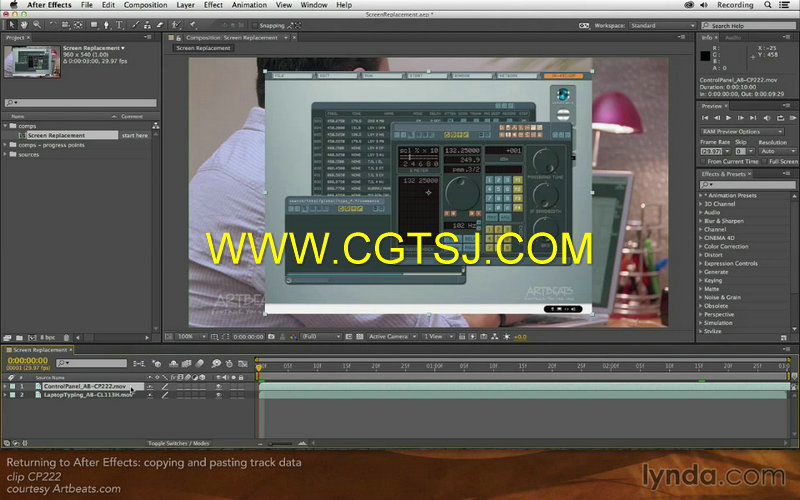The image size is (800, 500).
Task: Select the Puppet Pin tool
Action: (193, 25)
